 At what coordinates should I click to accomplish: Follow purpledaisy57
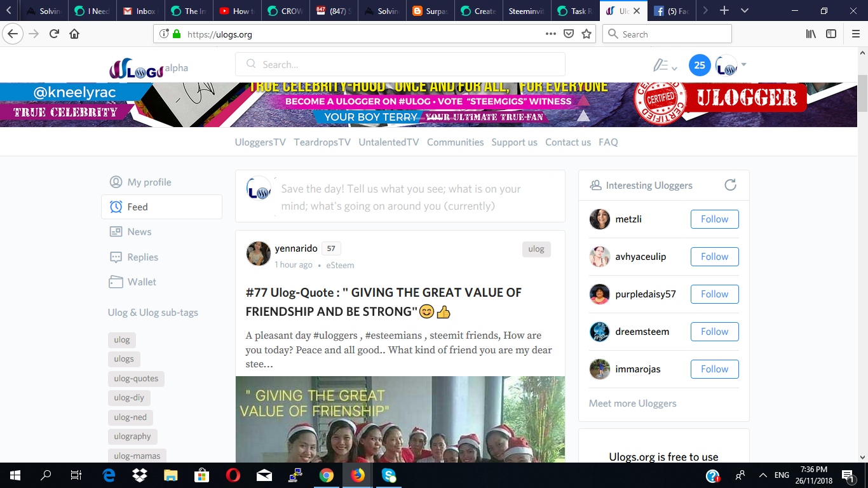[714, 294]
